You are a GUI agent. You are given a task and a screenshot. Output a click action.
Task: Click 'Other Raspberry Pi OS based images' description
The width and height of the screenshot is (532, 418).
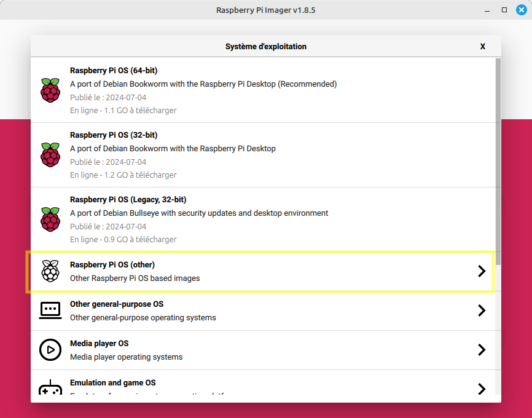pos(135,278)
